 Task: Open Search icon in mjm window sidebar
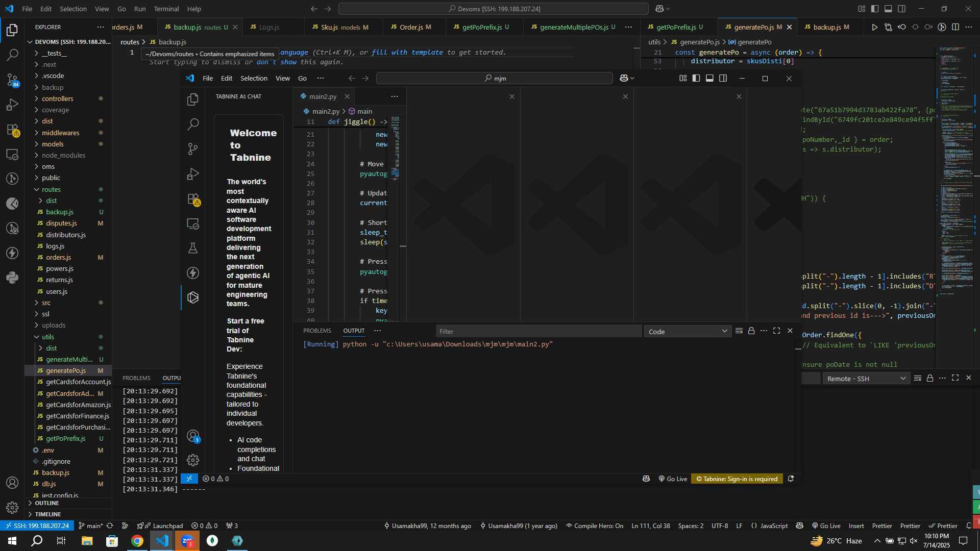193,124
